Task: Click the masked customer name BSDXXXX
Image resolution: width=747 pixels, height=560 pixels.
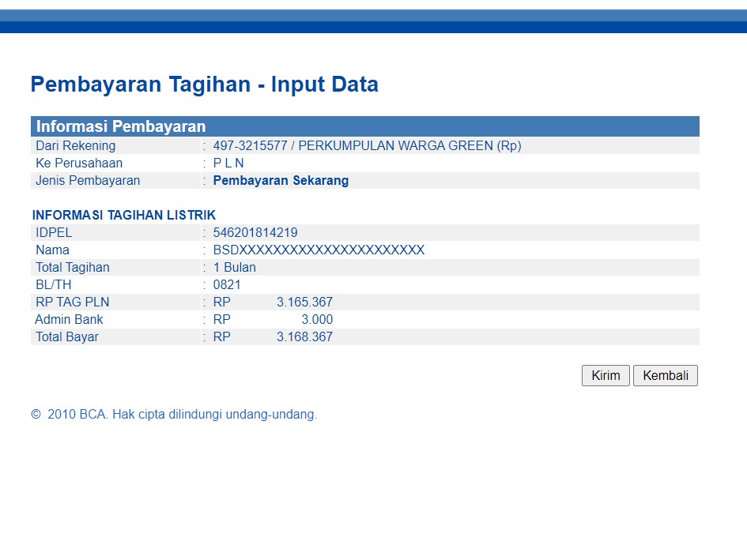Action: pyautogui.click(x=319, y=250)
